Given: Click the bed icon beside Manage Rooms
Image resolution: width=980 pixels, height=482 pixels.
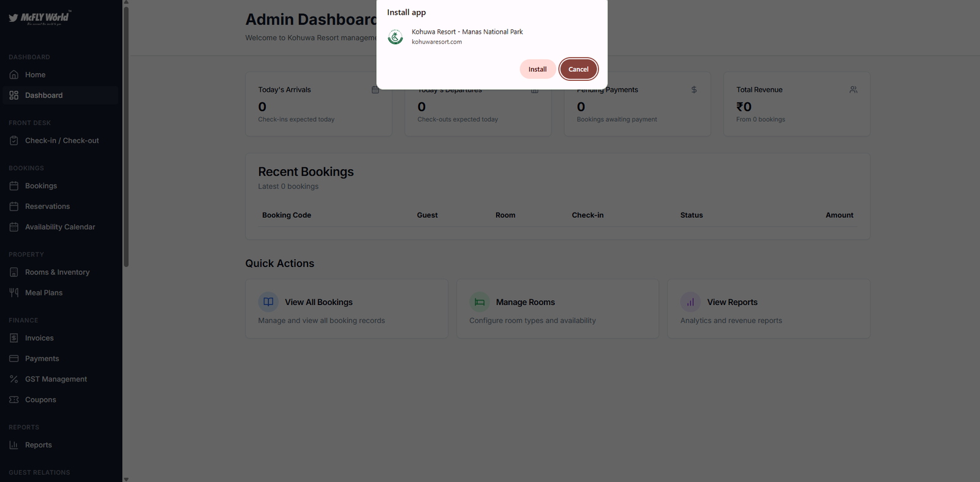Looking at the screenshot, I should [480, 302].
